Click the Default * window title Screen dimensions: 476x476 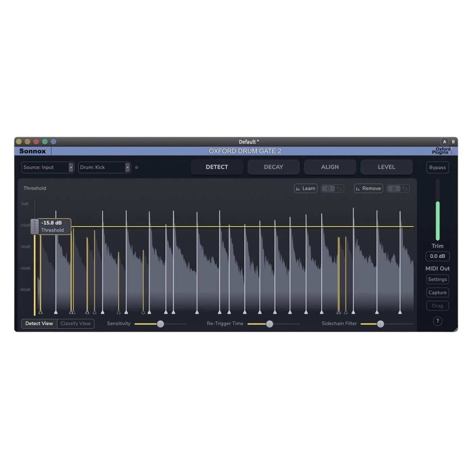coord(249,142)
